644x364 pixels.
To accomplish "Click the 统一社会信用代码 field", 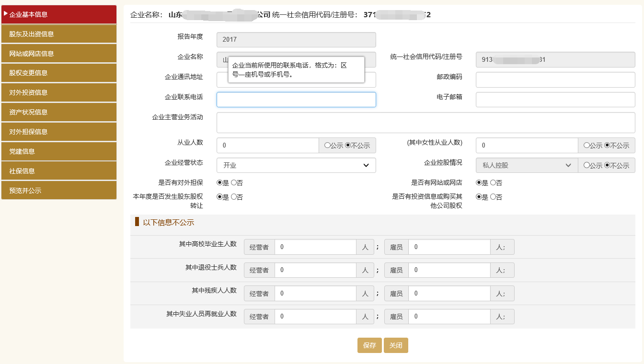I will click(x=555, y=60).
